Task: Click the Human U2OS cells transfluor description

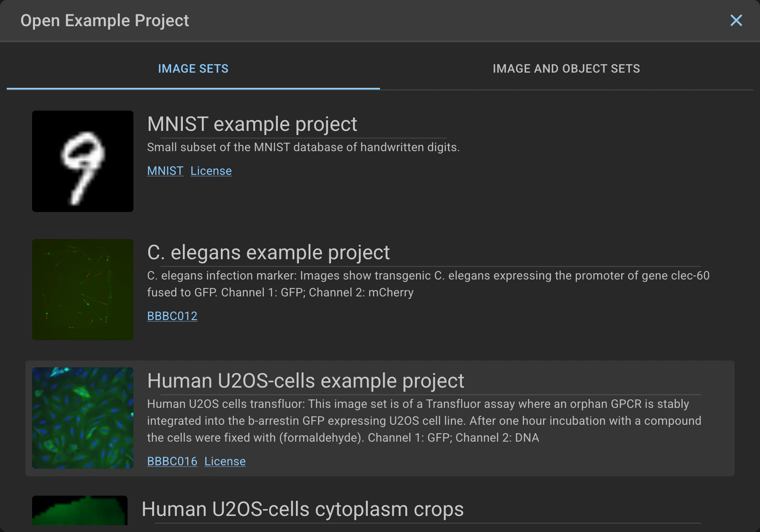Action: pyautogui.click(x=424, y=421)
